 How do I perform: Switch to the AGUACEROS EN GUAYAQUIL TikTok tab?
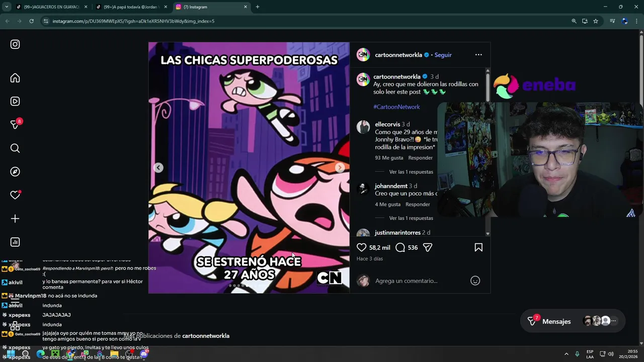(x=51, y=7)
